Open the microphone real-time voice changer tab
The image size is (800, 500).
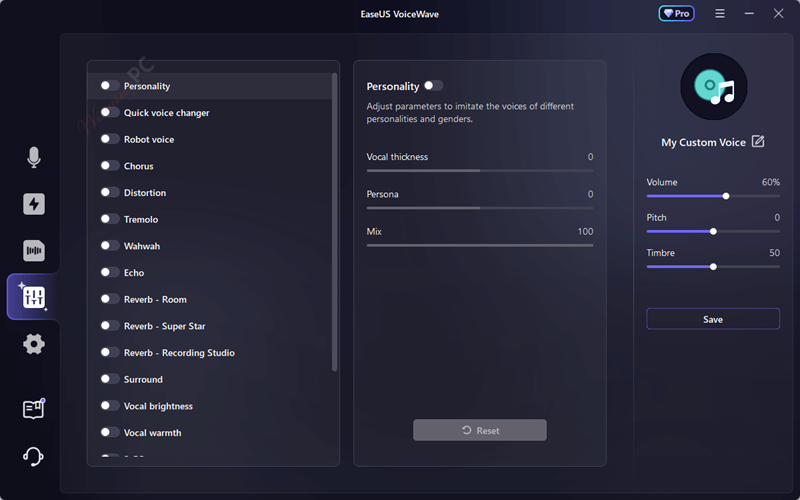pyautogui.click(x=34, y=157)
